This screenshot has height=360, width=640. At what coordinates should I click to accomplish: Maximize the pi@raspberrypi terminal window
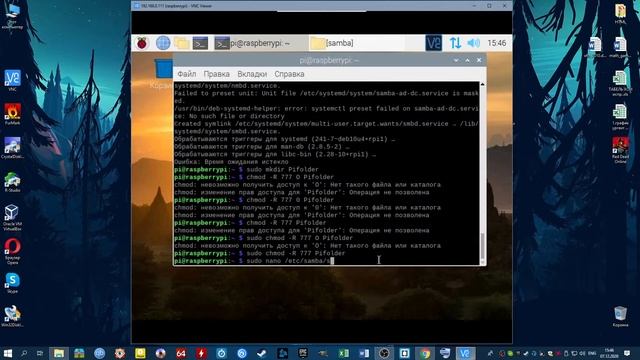click(x=467, y=60)
